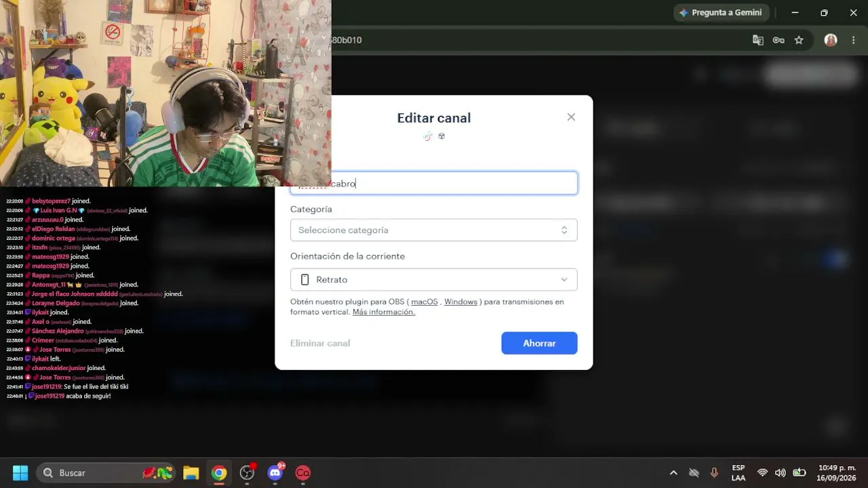Click the webcam overlay thumbnail
Image resolution: width=868 pixels, height=488 pixels.
[165, 93]
